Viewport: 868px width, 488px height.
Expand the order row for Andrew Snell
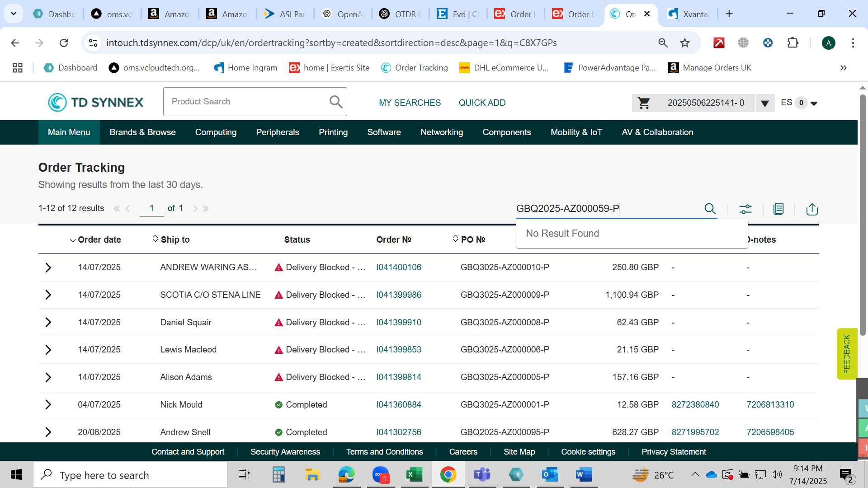(x=48, y=432)
